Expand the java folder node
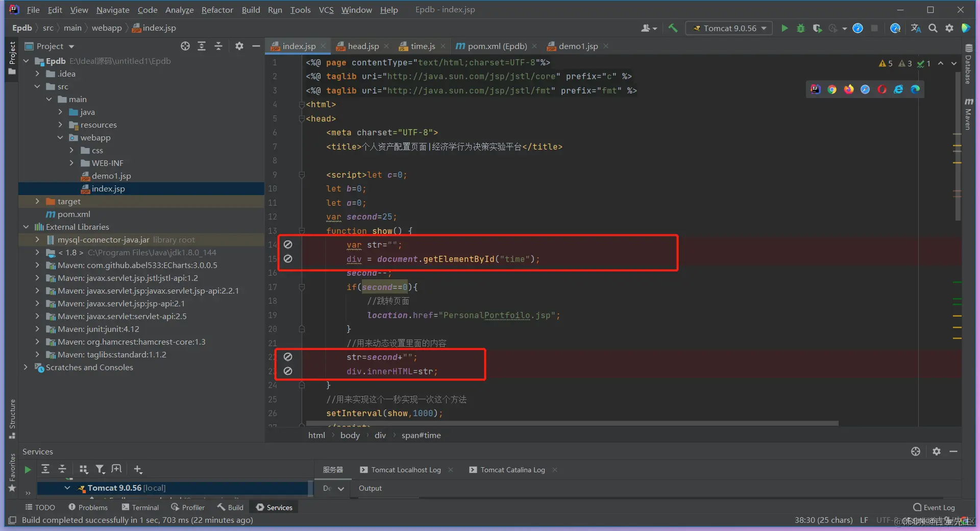This screenshot has width=980, height=531. pyautogui.click(x=60, y=112)
